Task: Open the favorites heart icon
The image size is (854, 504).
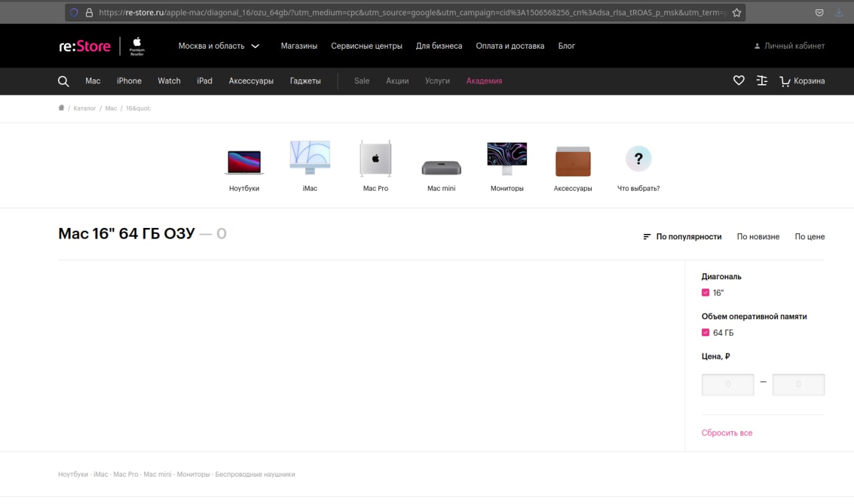Action: pos(739,81)
